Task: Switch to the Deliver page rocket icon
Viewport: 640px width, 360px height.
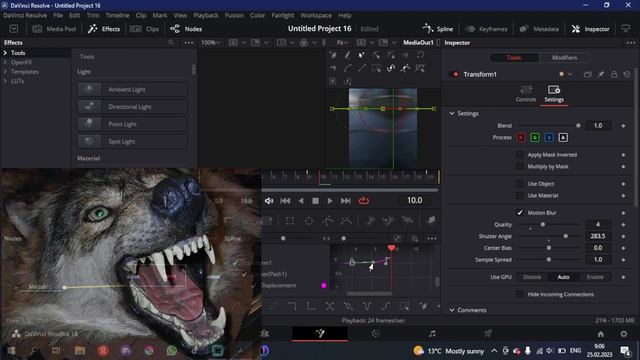Action: click(x=488, y=334)
